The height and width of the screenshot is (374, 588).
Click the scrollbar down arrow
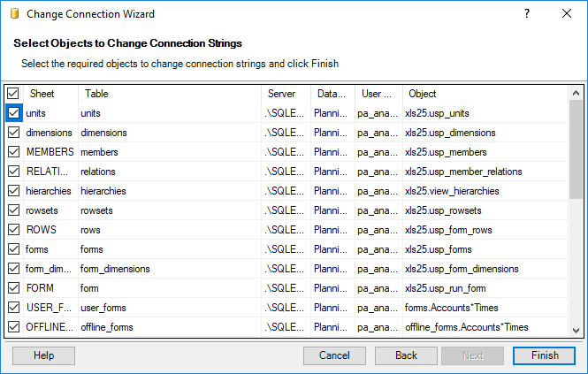click(x=576, y=331)
